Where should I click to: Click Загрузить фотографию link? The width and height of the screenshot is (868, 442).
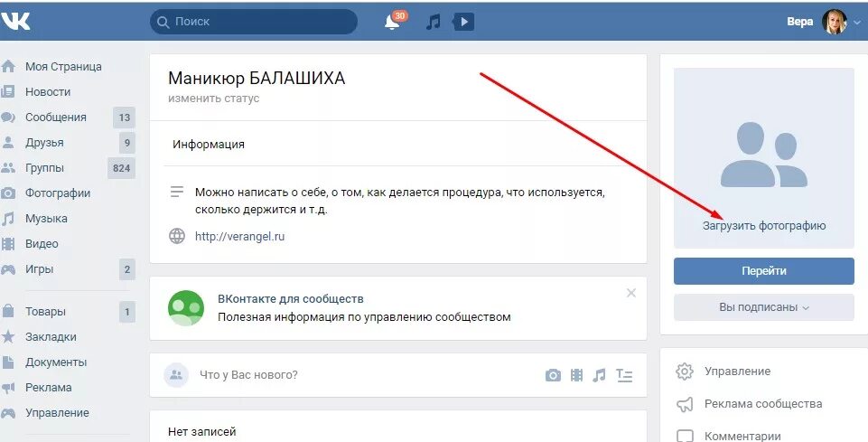tap(764, 225)
